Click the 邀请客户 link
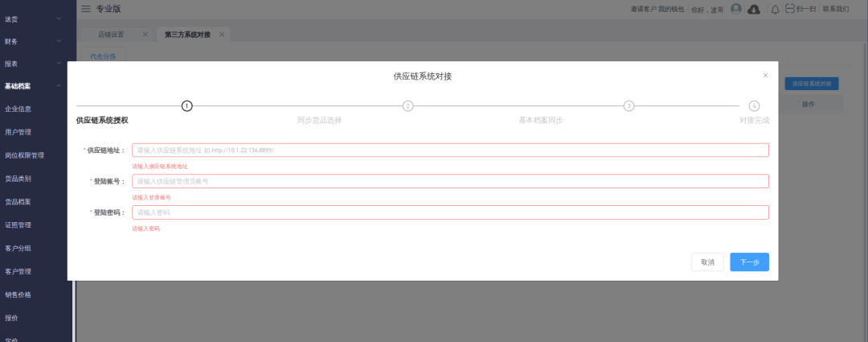 (644, 10)
